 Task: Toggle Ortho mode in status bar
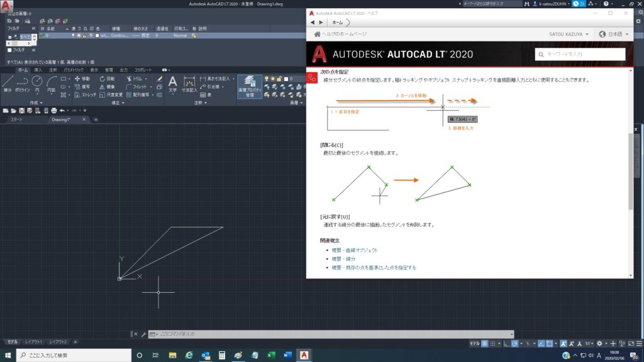[x=506, y=344]
